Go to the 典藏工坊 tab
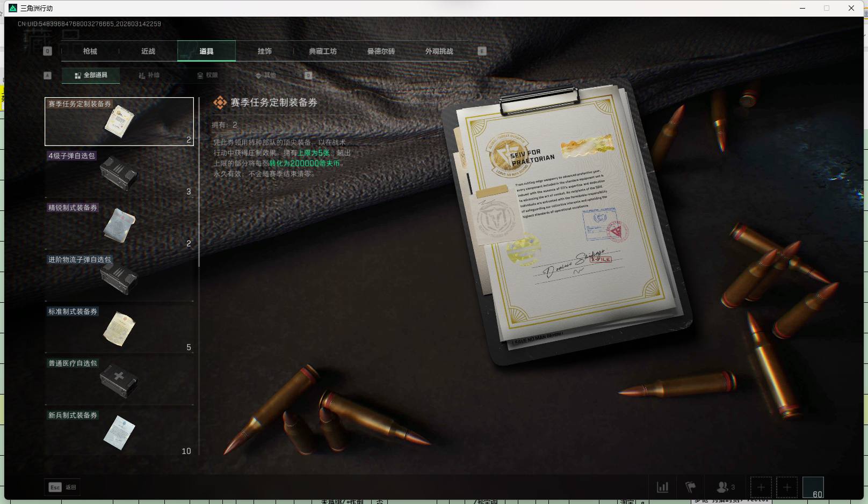This screenshot has height=504, width=868. tap(323, 51)
